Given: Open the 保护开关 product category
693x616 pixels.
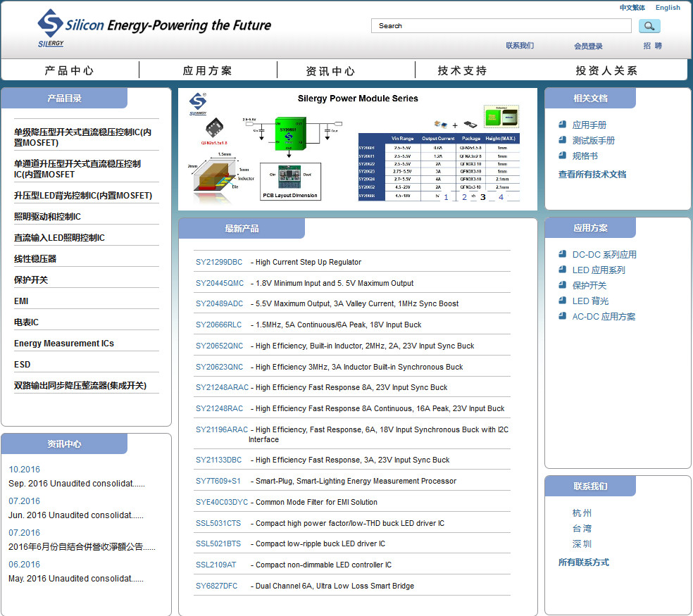Looking at the screenshot, I should tap(31, 279).
